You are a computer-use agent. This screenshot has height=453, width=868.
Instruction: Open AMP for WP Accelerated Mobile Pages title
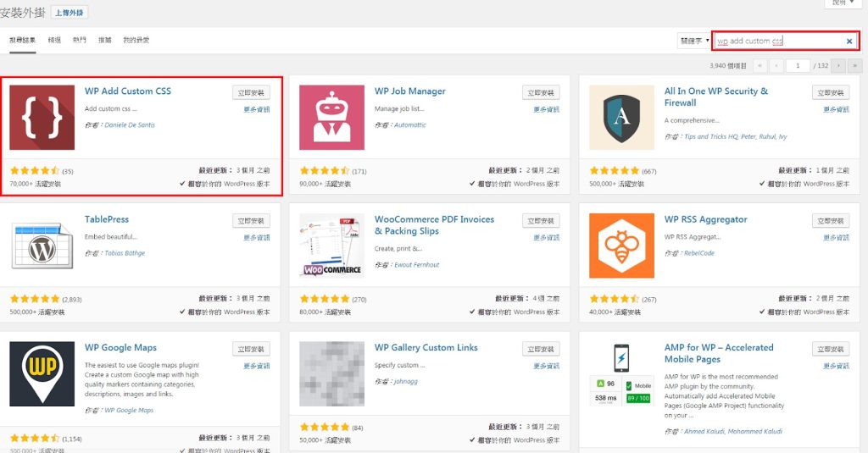click(719, 353)
